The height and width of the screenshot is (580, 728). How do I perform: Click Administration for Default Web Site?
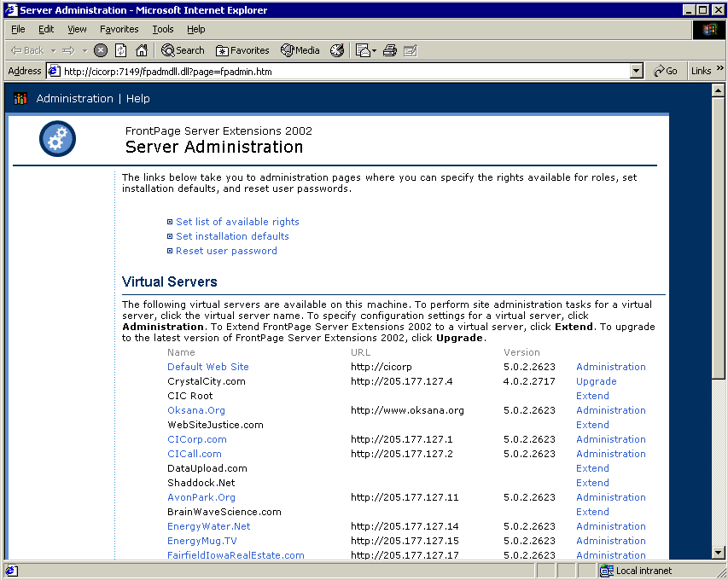pos(611,367)
